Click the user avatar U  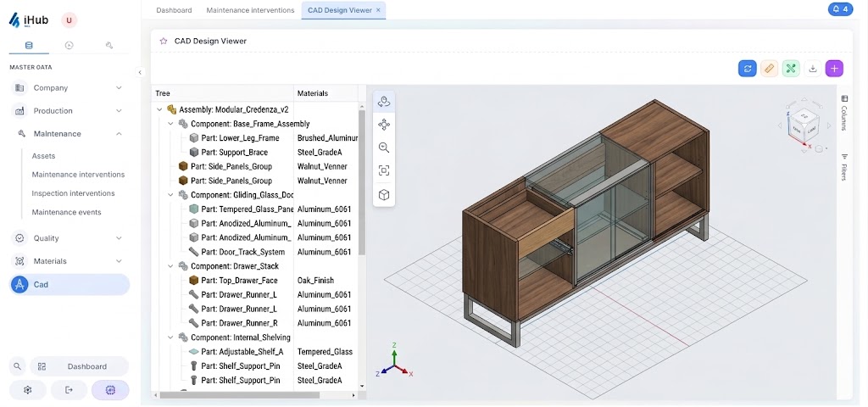pos(70,20)
